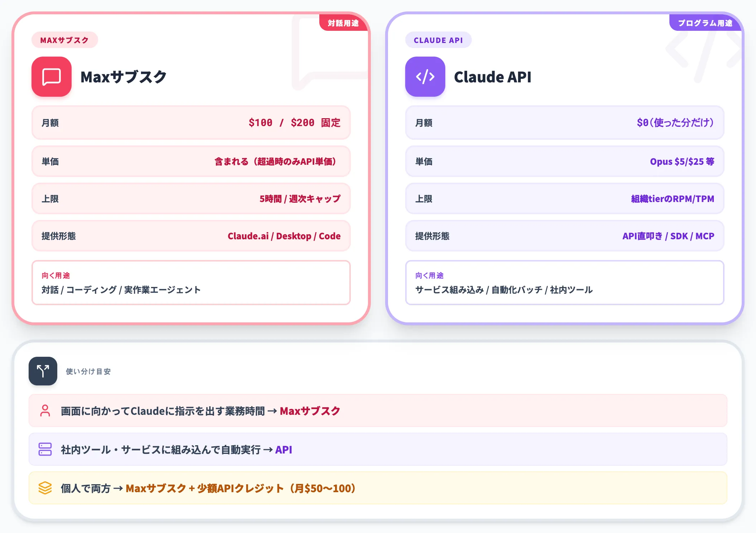
Task: Click the Claude API card heading
Action: pyautogui.click(x=493, y=77)
